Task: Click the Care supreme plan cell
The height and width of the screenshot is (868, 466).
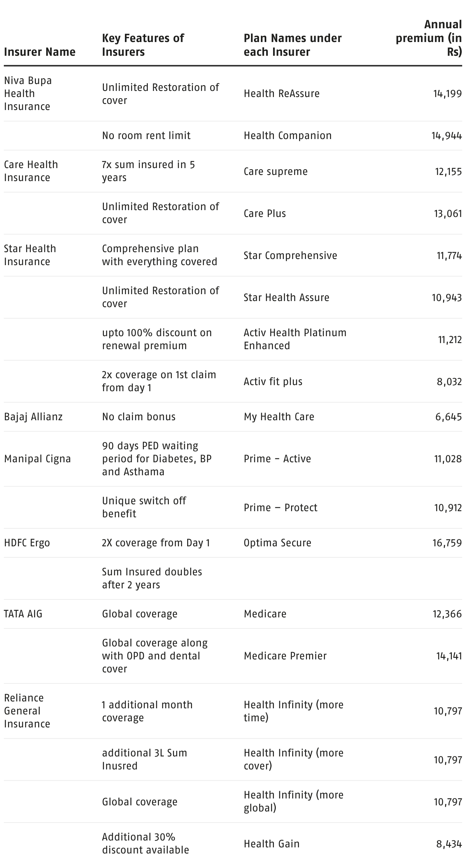Action: click(x=275, y=172)
